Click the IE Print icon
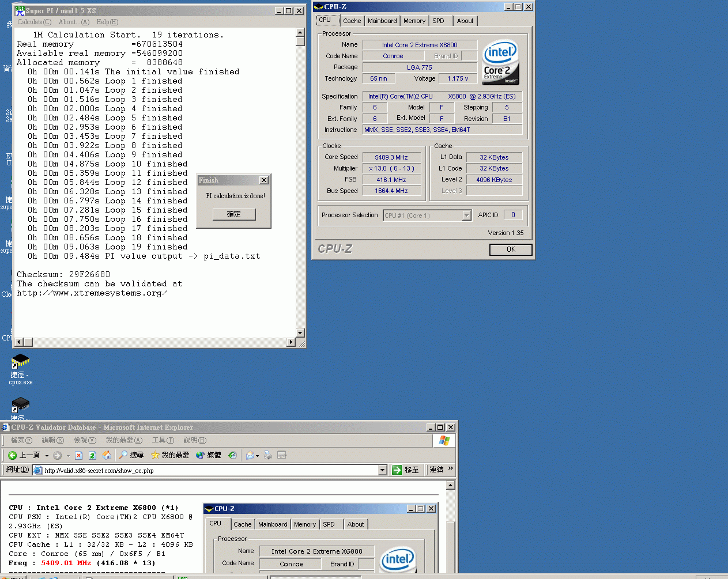This screenshot has height=579, width=728. (x=268, y=455)
